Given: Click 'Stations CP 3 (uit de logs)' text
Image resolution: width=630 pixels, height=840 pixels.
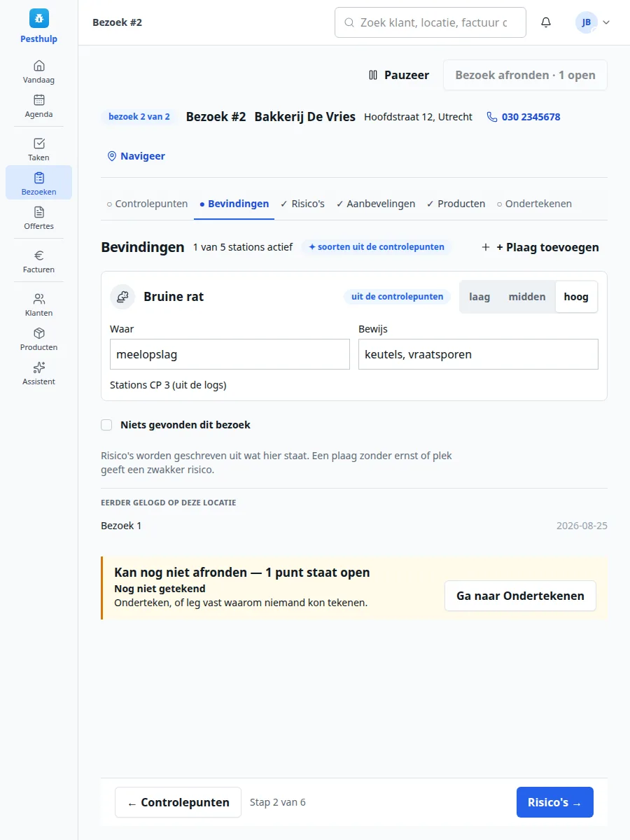Looking at the screenshot, I should click(168, 385).
